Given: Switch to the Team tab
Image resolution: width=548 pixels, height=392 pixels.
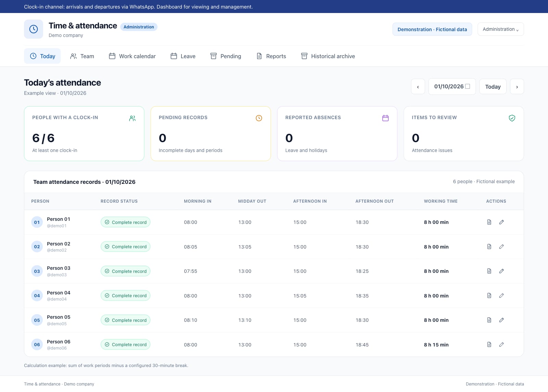Looking at the screenshot, I should point(82,56).
